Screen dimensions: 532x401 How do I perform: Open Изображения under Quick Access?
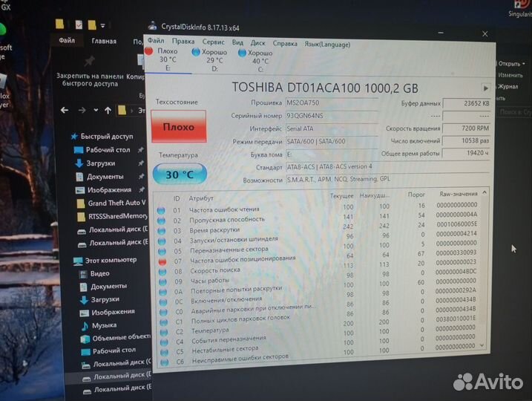tap(103, 190)
